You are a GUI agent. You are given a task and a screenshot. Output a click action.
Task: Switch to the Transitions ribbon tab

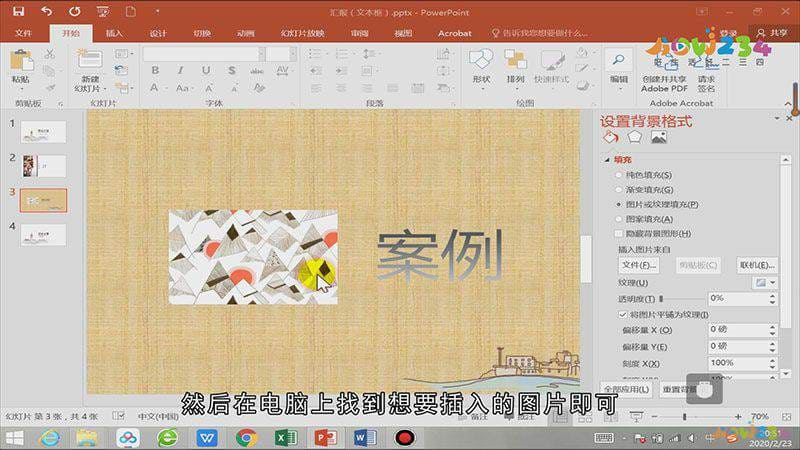[x=202, y=33]
